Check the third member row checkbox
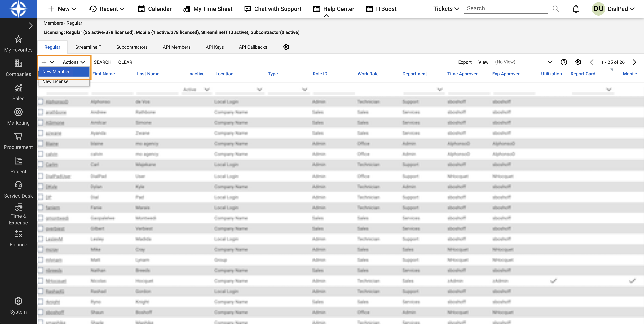Screen dimensions: 644x324 [x=41, y=123]
